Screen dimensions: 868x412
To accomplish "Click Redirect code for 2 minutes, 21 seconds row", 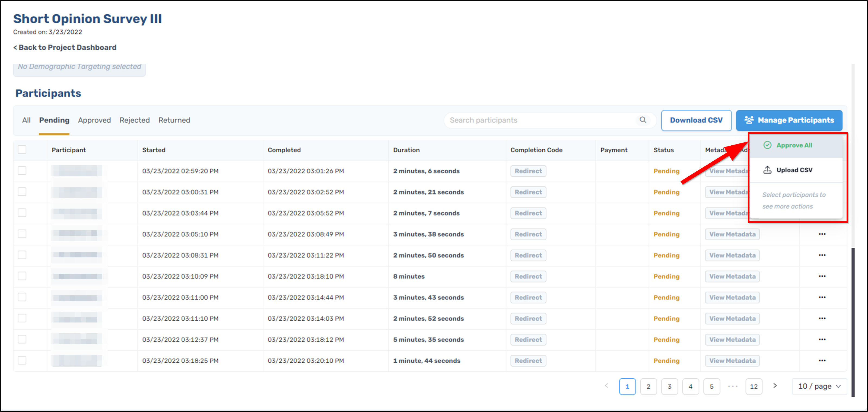I will [528, 192].
